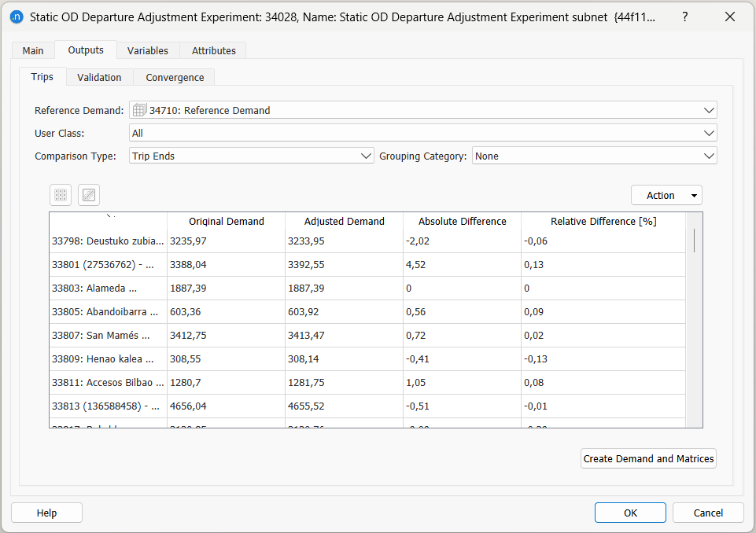Confirm with the OK button
Screen dimensions: 756x533
coord(629,513)
